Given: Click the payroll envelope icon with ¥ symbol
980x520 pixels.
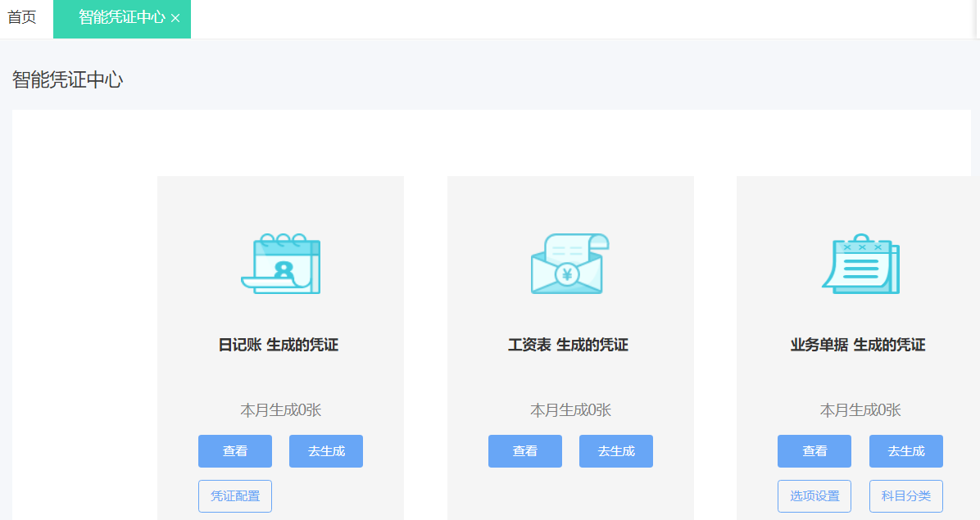Looking at the screenshot, I should [570, 262].
